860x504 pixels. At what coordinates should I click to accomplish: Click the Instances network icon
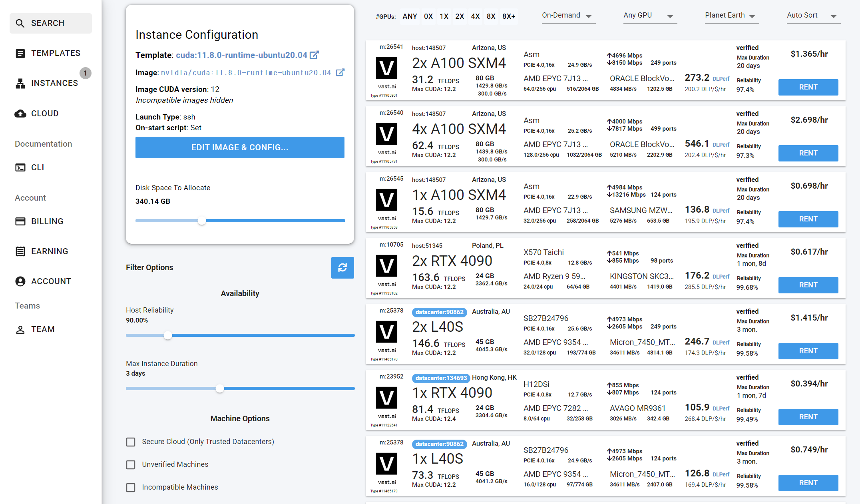point(20,83)
